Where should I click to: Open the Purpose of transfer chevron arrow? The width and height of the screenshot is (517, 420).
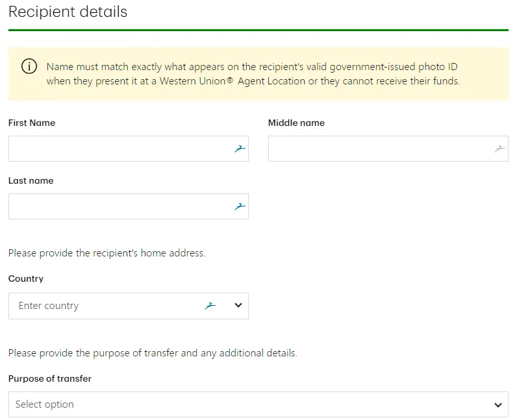pos(498,404)
